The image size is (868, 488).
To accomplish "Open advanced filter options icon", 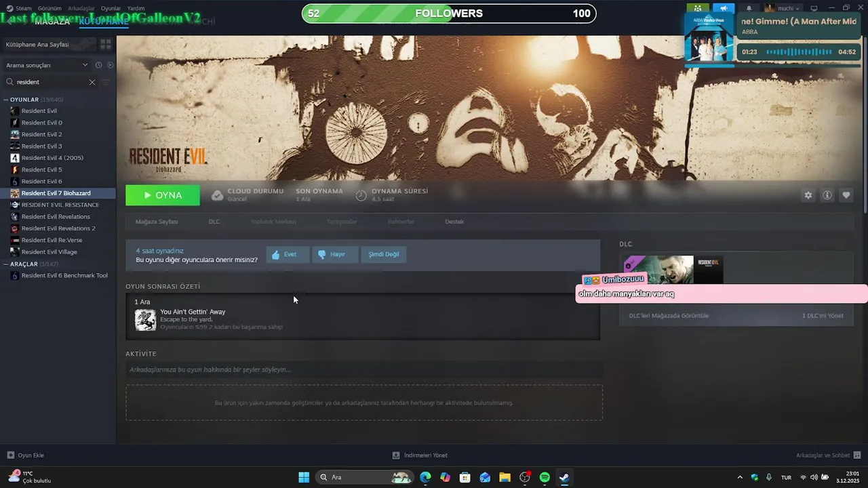I will 105,82.
